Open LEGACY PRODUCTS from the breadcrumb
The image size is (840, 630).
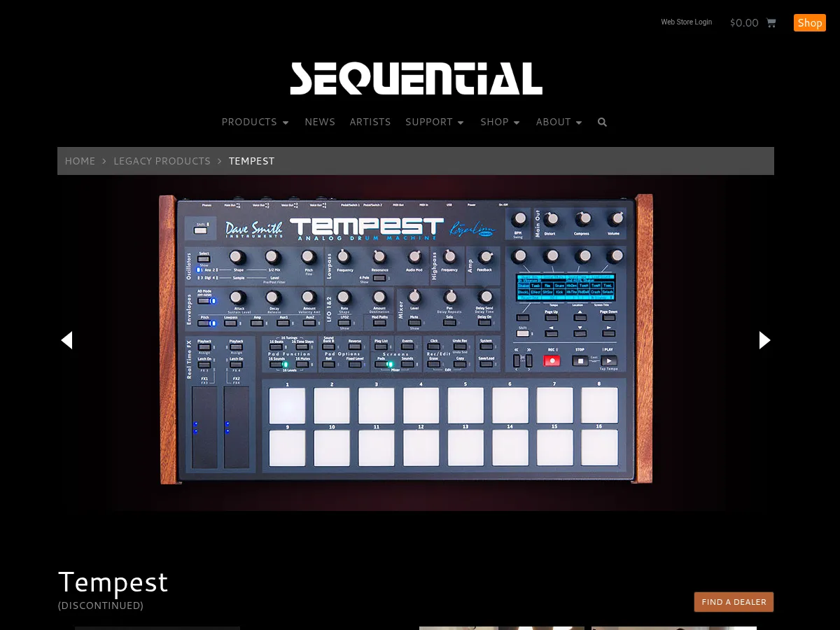[x=162, y=161]
